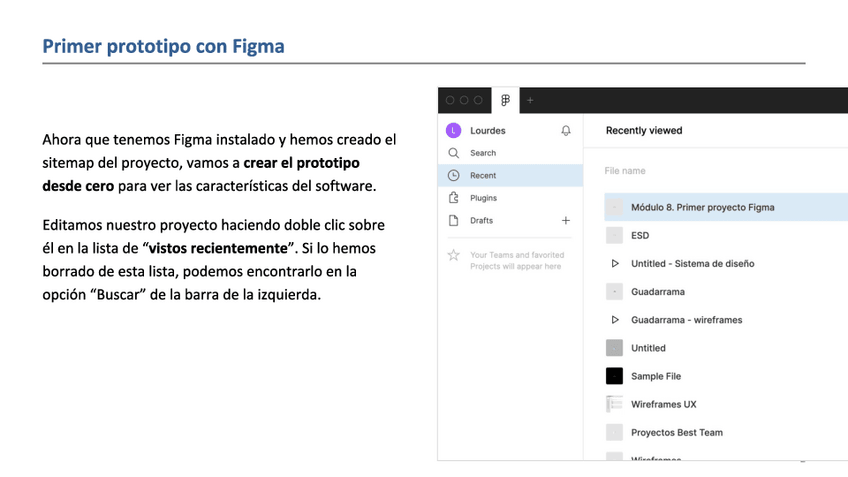
Task: Select Recent in the sidebar
Action: (x=483, y=176)
